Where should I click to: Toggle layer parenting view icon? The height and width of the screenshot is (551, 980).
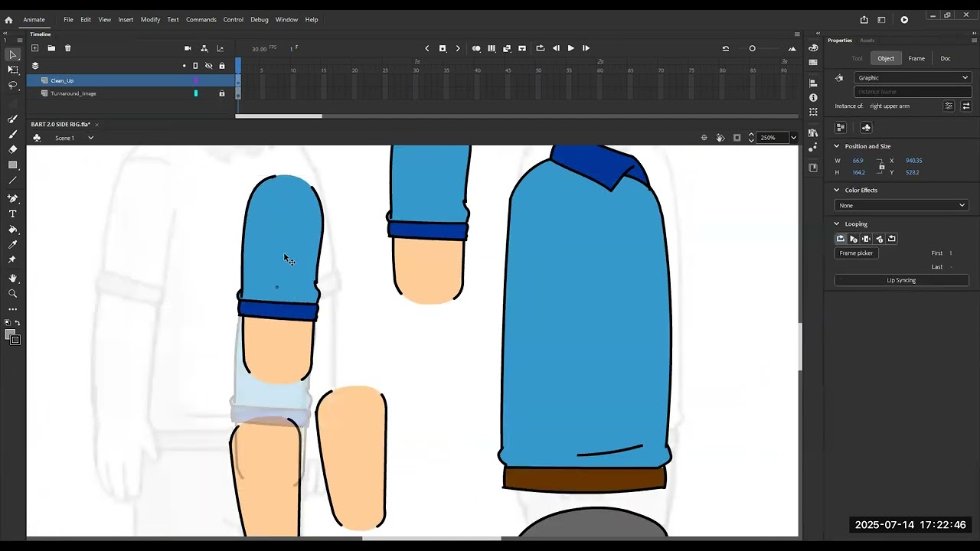tap(204, 48)
